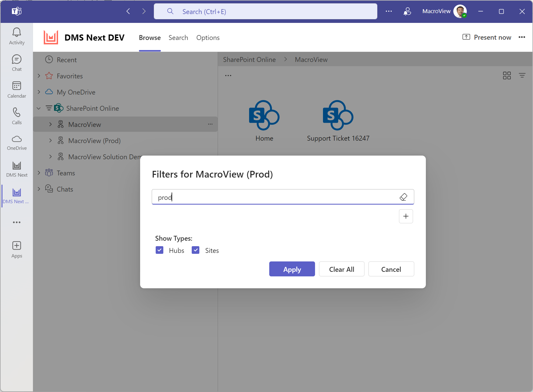533x392 pixels.
Task: Go back with the left arrow
Action: click(128, 12)
